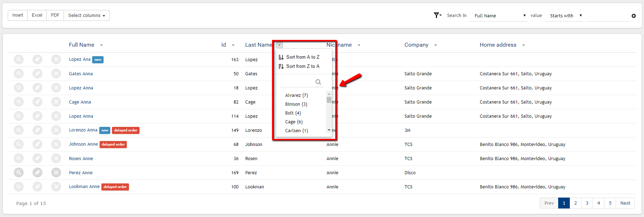Click the Insert button
The height and width of the screenshot is (217, 644).
[x=18, y=15]
